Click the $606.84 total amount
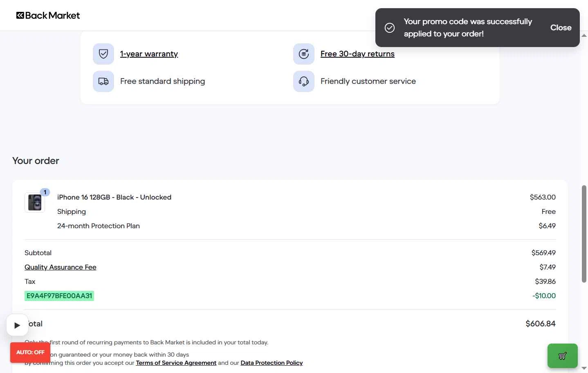 coord(541,324)
